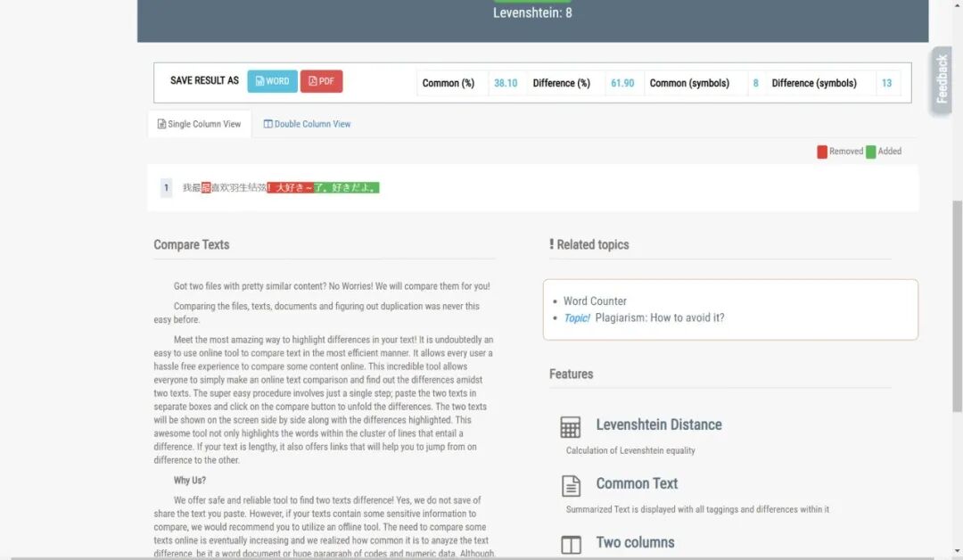Click the Why Us? subheading
Screen dimensions: 963x560
tap(189, 480)
